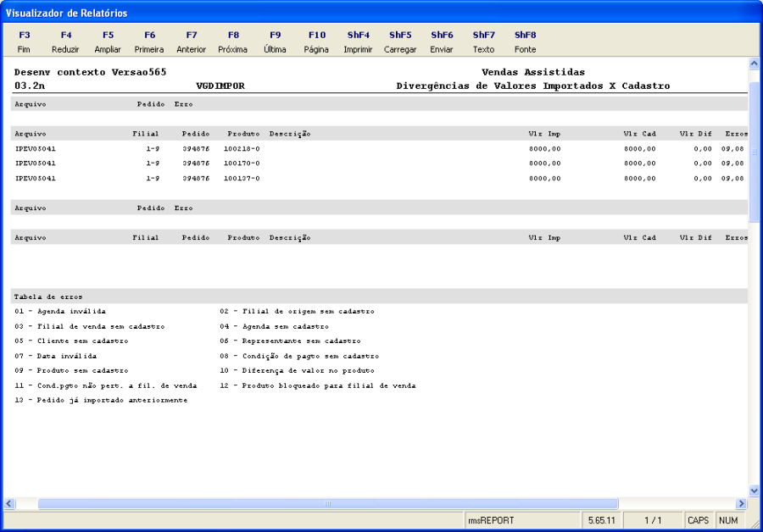
Task: Click error entry '07 - Data inválida'
Action: tap(55, 356)
